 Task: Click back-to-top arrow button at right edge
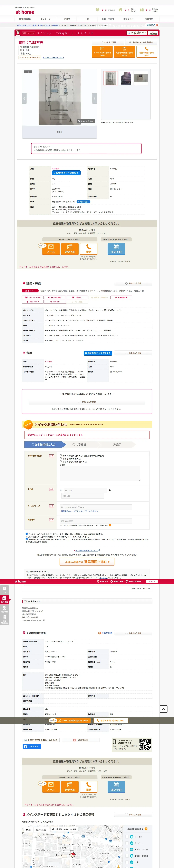pyautogui.click(x=164, y=709)
